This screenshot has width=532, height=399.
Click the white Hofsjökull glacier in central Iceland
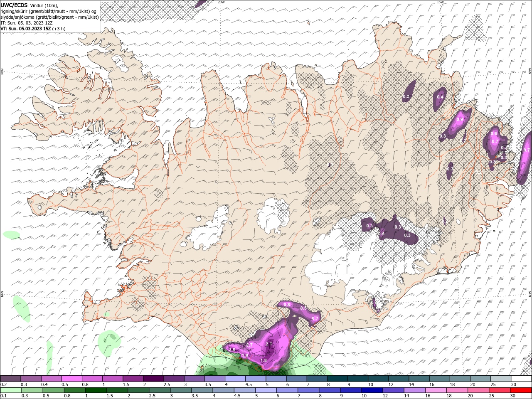coord(273,216)
